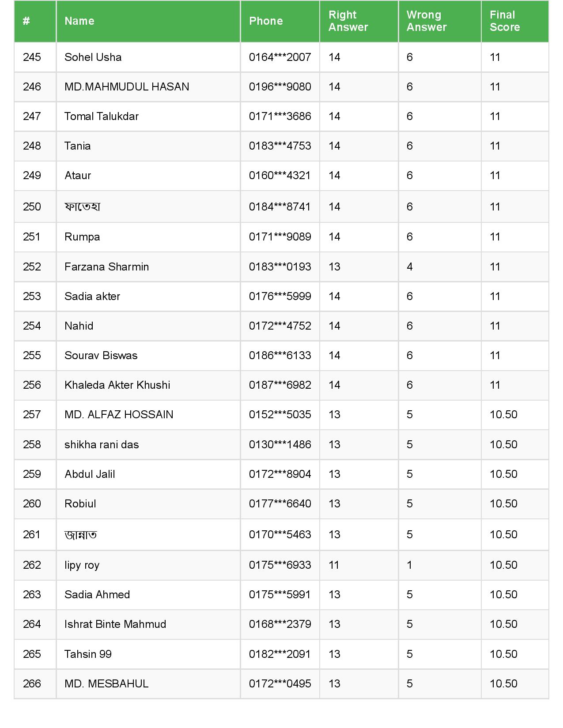Click phone number 0175***6933
This screenshot has width=563, height=728.
click(280, 565)
